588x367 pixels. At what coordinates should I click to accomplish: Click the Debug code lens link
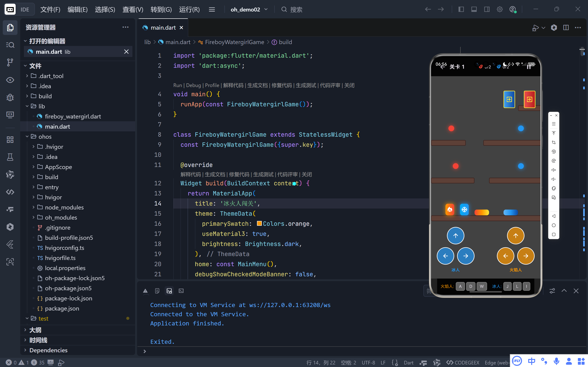[x=193, y=85]
